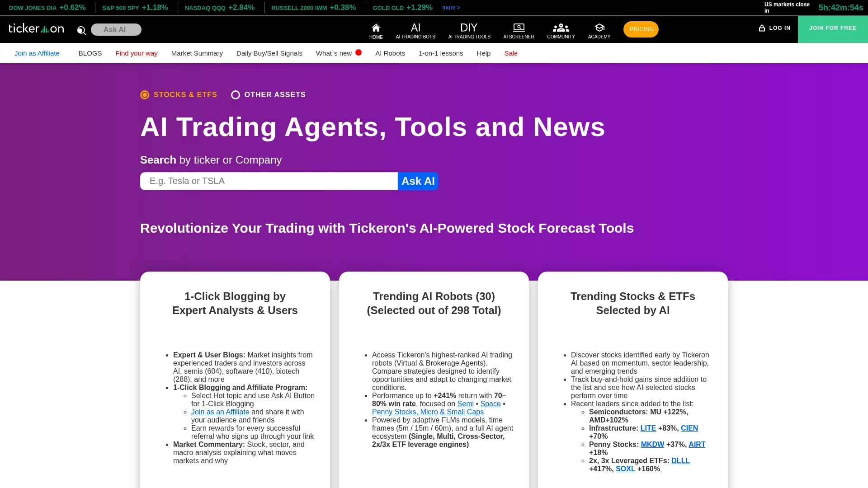This screenshot has height=488, width=868.
Task: Click the lock icon beside Log In
Action: coord(762,28)
